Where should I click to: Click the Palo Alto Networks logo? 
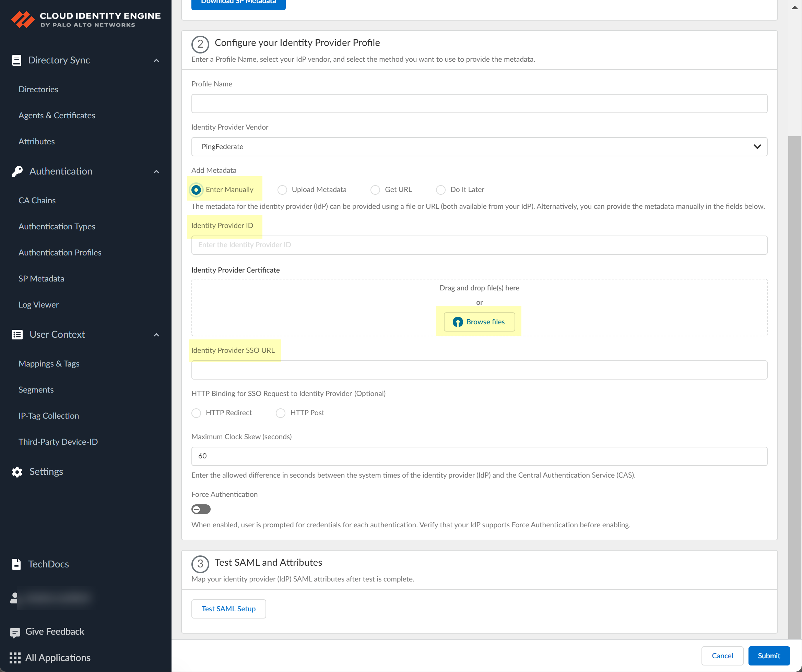point(23,19)
